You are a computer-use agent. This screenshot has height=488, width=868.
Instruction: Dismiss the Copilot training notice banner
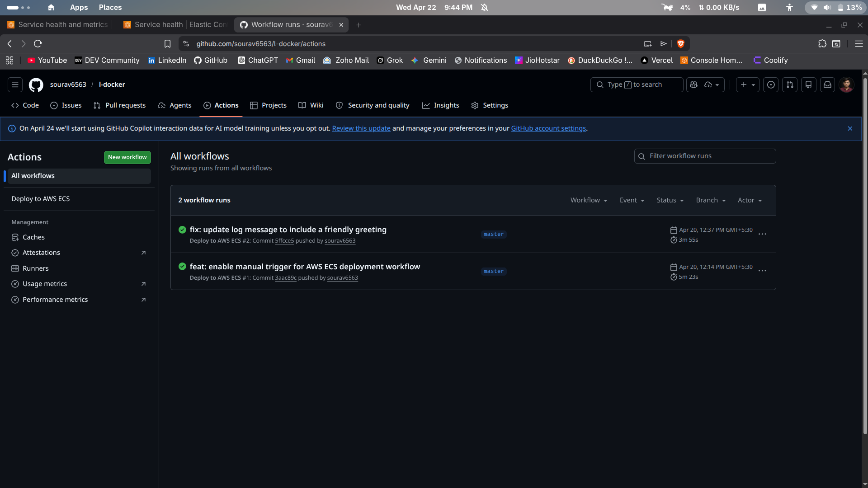pyautogui.click(x=850, y=129)
